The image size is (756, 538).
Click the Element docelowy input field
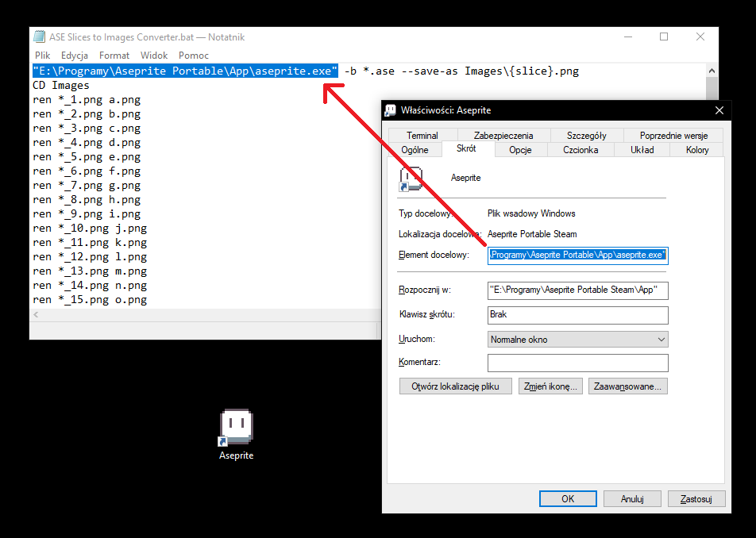pos(577,255)
